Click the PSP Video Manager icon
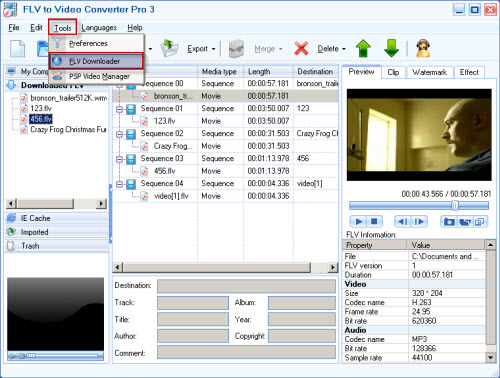 [x=57, y=76]
